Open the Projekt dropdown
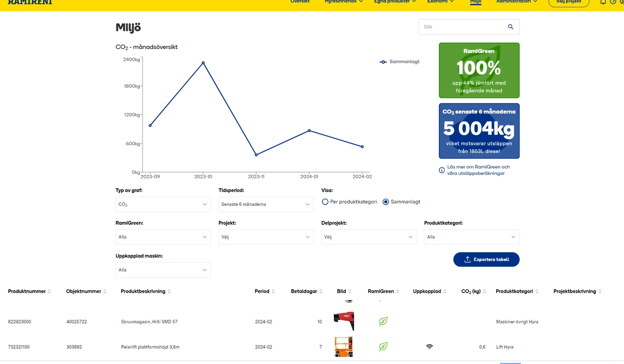Image resolution: width=624 pixels, height=364 pixels. click(266, 237)
